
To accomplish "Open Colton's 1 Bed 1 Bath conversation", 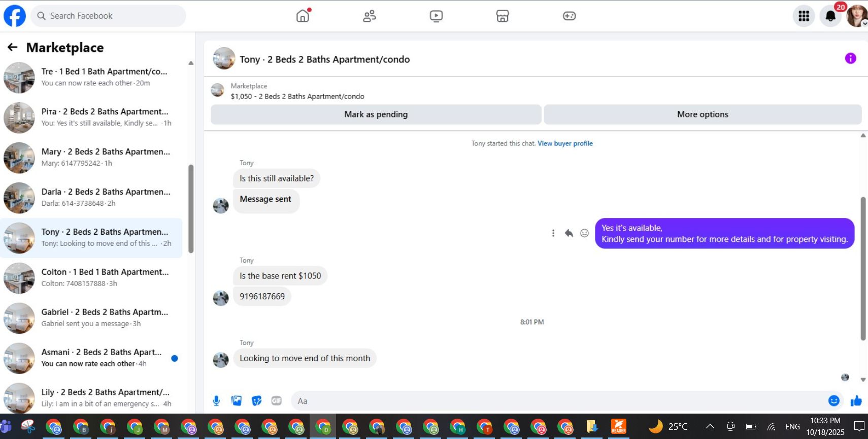I will coord(91,278).
